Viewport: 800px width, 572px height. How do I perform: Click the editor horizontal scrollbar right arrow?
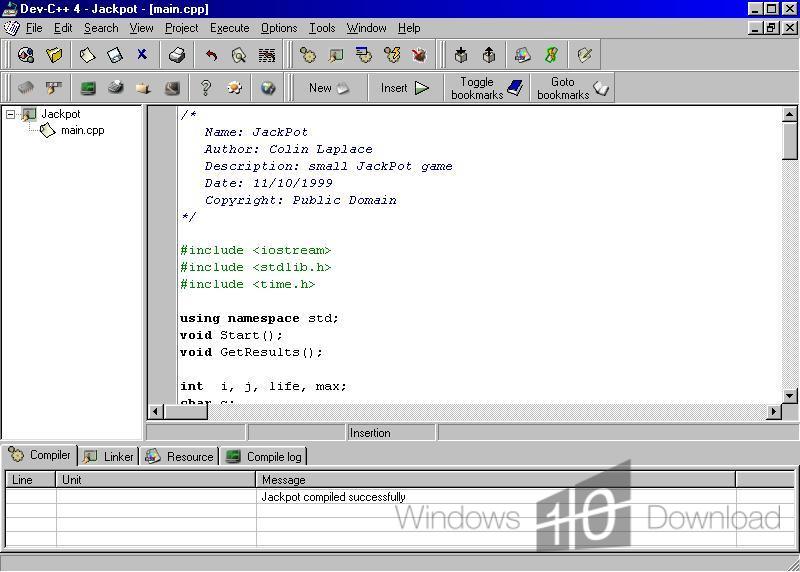click(x=774, y=411)
